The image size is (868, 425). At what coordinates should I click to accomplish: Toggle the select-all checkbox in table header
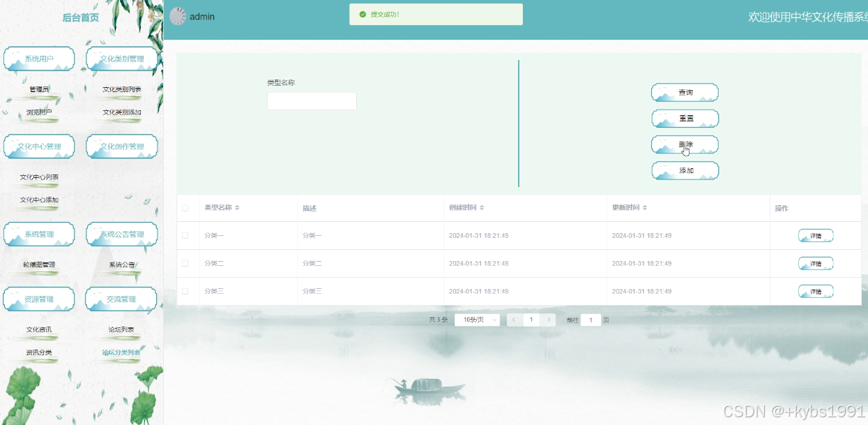[x=187, y=207]
